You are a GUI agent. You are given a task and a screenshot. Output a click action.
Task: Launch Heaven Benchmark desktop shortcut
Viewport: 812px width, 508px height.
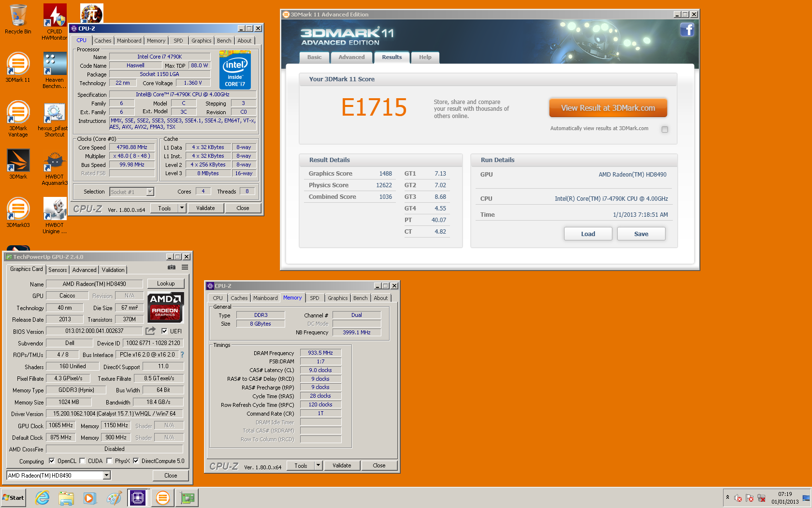[55, 71]
